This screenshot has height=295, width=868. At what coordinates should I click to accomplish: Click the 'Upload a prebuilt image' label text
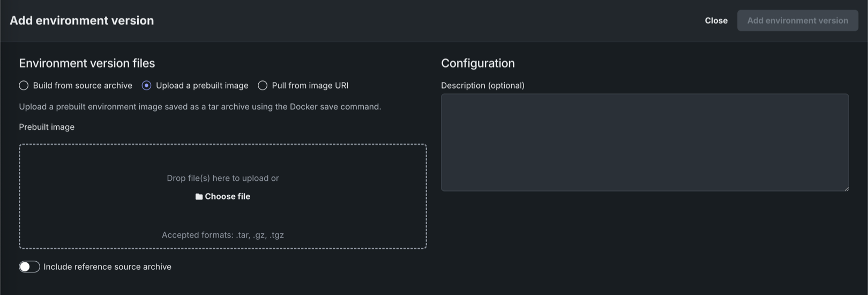coord(202,85)
